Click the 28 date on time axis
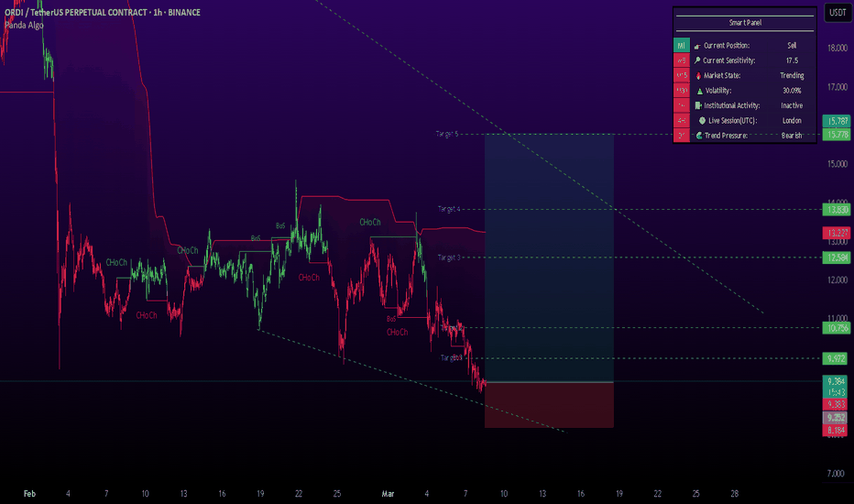 click(735, 494)
